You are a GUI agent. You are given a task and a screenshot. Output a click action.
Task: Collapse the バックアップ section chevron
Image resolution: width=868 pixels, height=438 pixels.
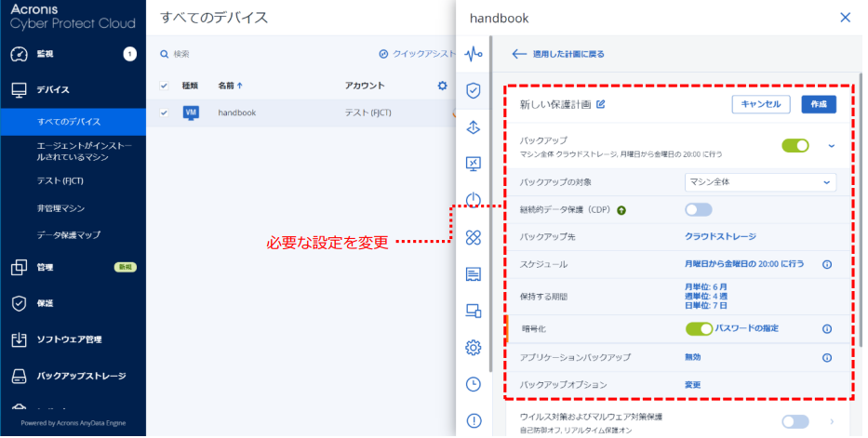(831, 145)
